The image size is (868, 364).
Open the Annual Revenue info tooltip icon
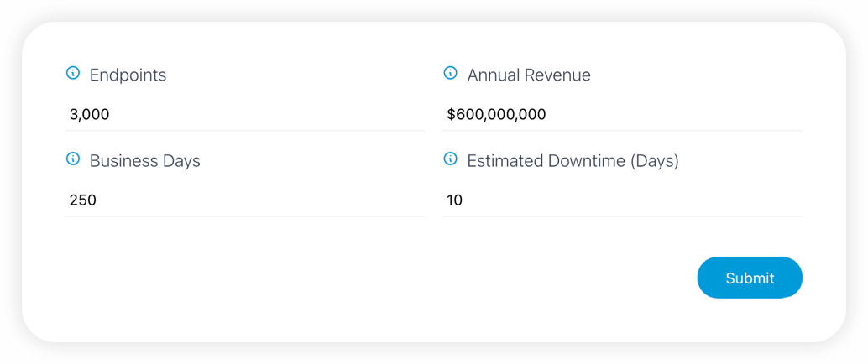451,73
